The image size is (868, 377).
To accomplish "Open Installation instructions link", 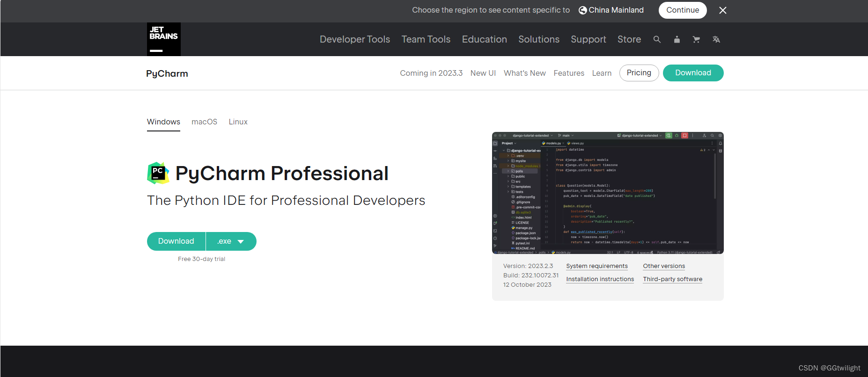I will [x=600, y=279].
